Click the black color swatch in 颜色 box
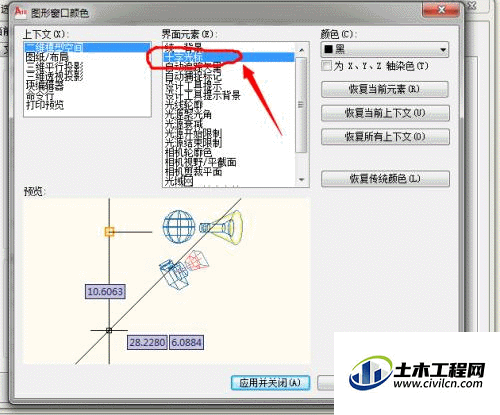 click(329, 49)
